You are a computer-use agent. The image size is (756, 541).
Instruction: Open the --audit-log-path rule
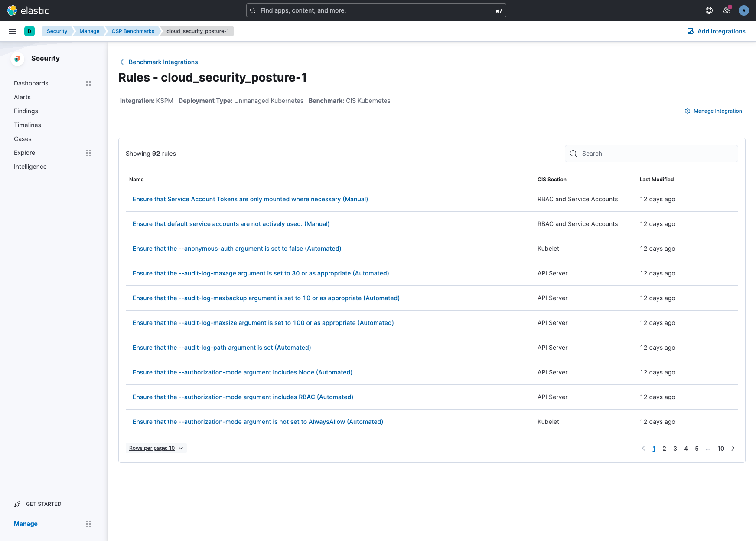pyautogui.click(x=222, y=348)
